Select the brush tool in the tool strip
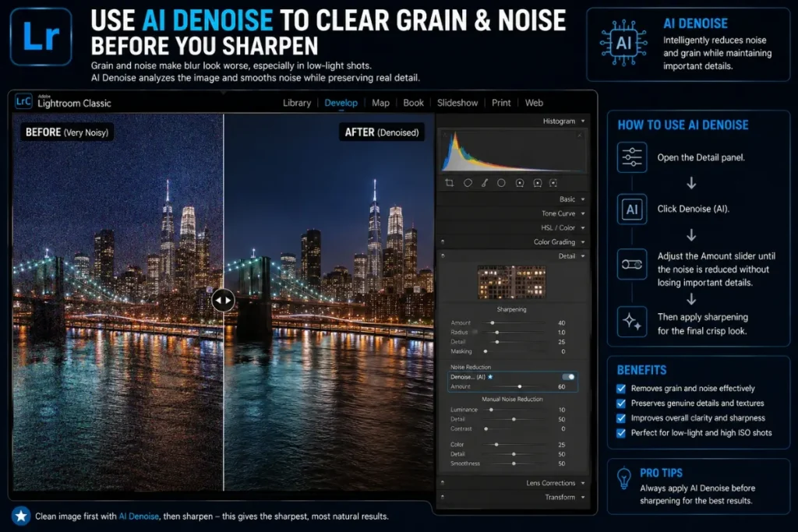Screen dimensions: 798x532 tap(485, 182)
